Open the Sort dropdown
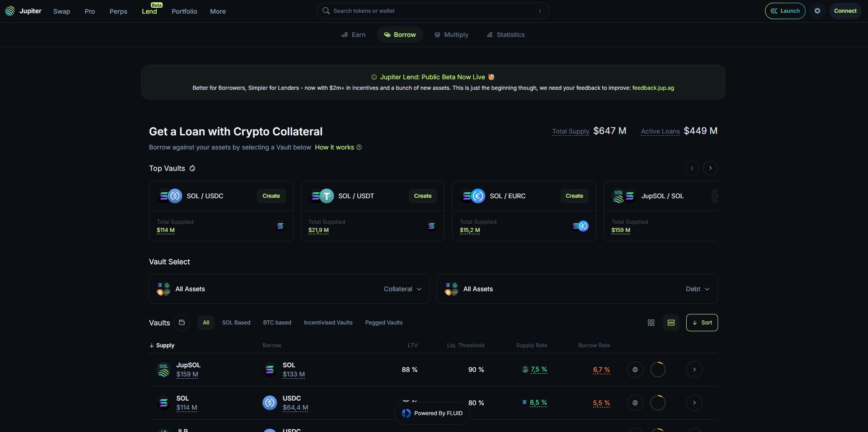Screen dimensions: 868x432 click(702, 323)
